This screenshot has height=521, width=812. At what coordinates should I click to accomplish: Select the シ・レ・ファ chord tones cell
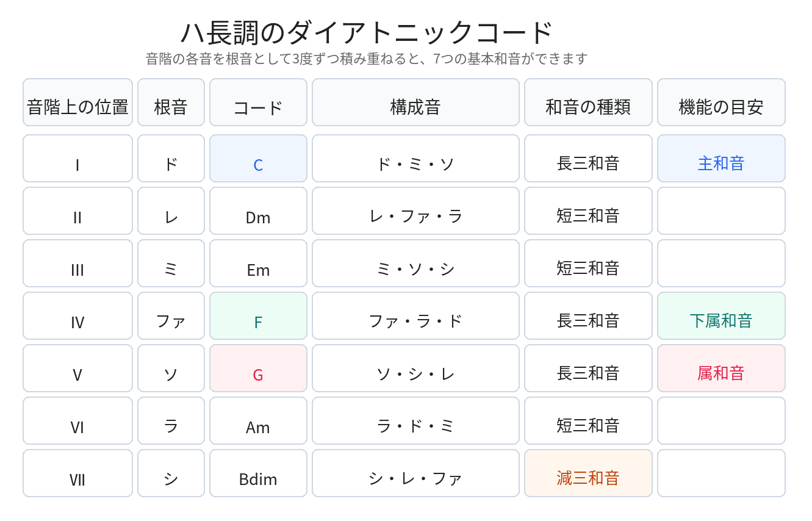coord(415,473)
